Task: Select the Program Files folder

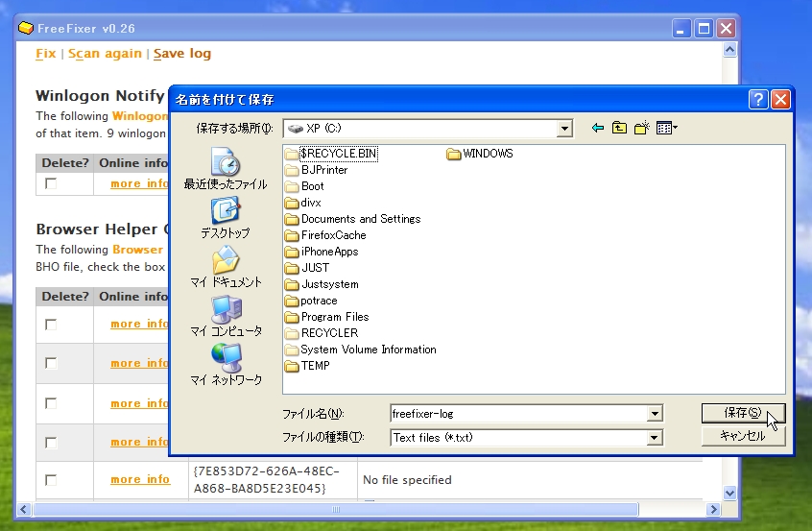Action: click(x=326, y=317)
